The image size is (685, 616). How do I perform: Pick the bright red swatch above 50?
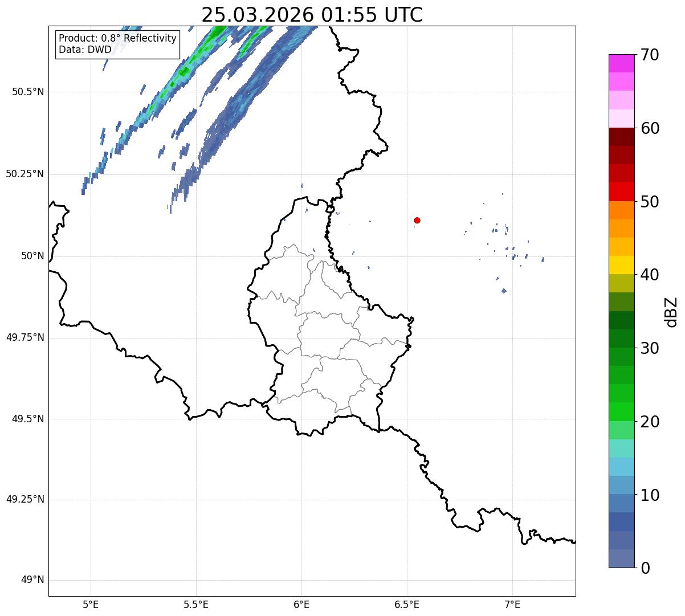621,192
